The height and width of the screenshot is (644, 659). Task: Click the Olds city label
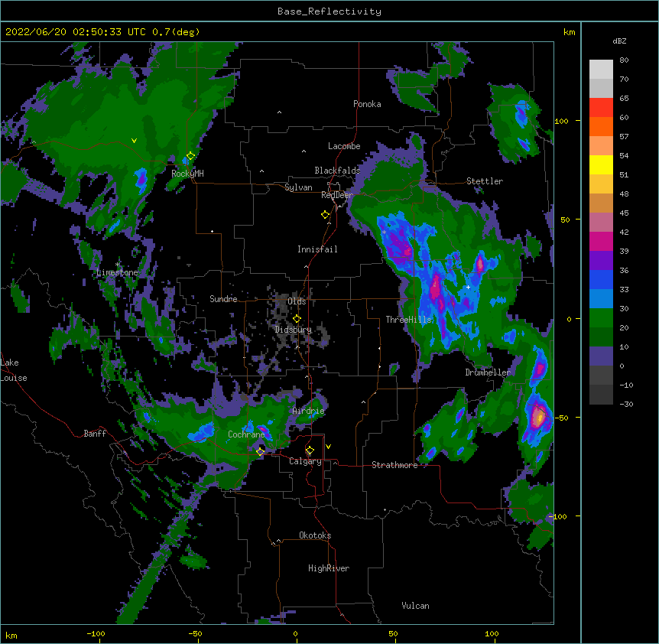pyautogui.click(x=297, y=301)
